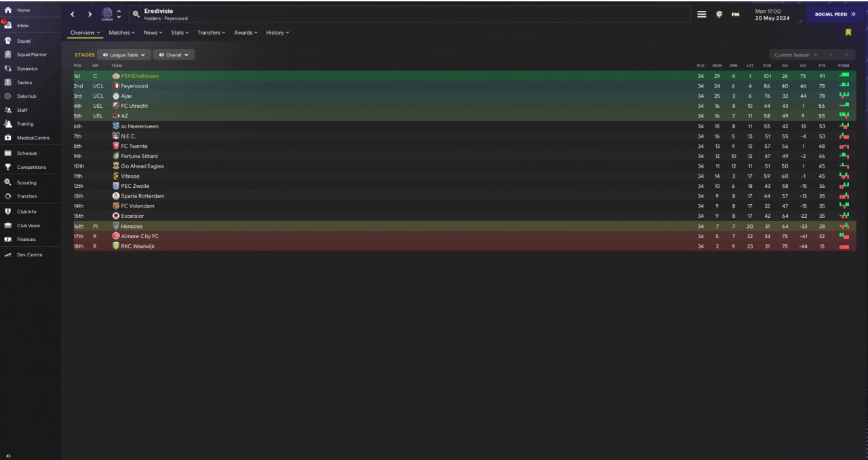Viewport: 868px width, 460px height.
Task: Click the RKC Waalwijk club badge
Action: pyautogui.click(x=116, y=246)
